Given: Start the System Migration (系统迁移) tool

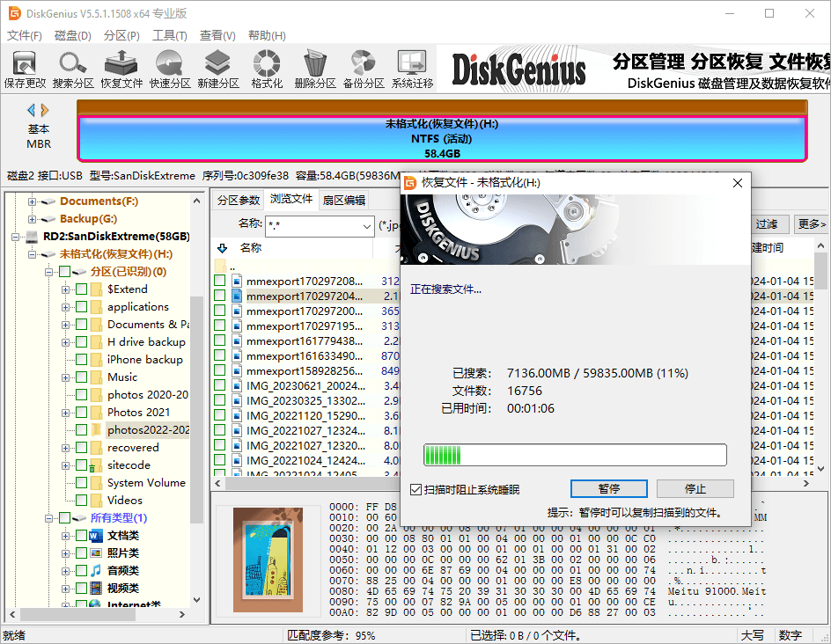Looking at the screenshot, I should pos(412,69).
